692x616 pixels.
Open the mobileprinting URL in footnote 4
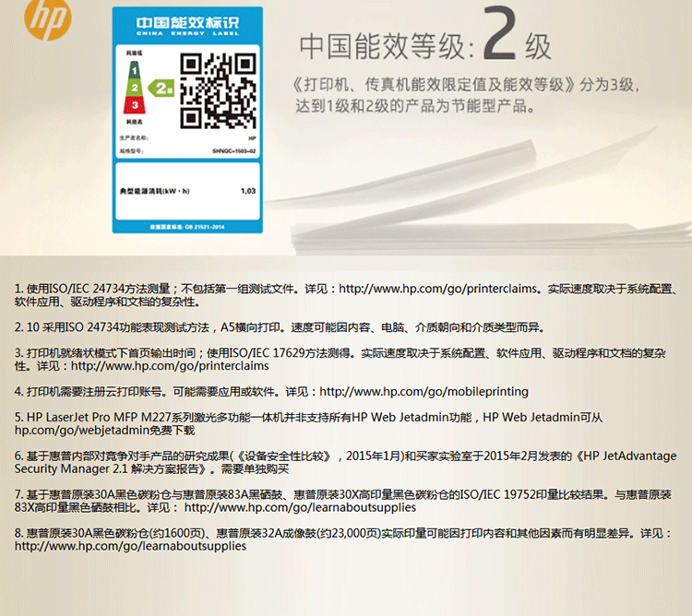point(424,392)
